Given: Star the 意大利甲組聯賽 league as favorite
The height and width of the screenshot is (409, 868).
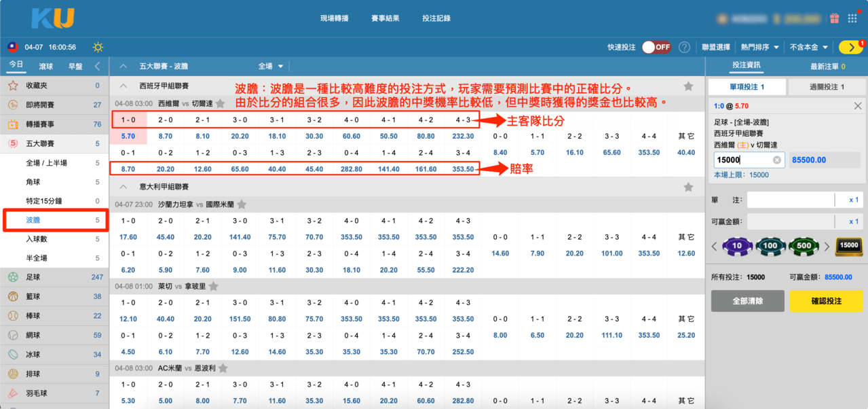Looking at the screenshot, I should [688, 187].
